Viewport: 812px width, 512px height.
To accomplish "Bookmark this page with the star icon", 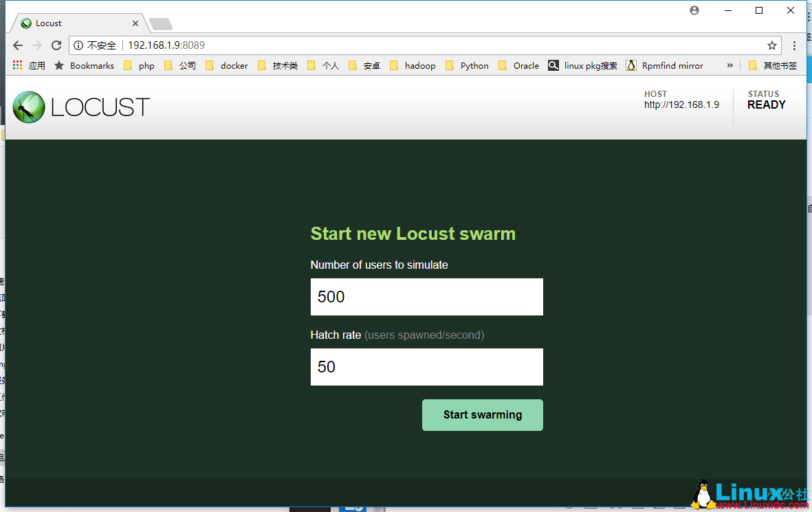I will pyautogui.click(x=771, y=45).
